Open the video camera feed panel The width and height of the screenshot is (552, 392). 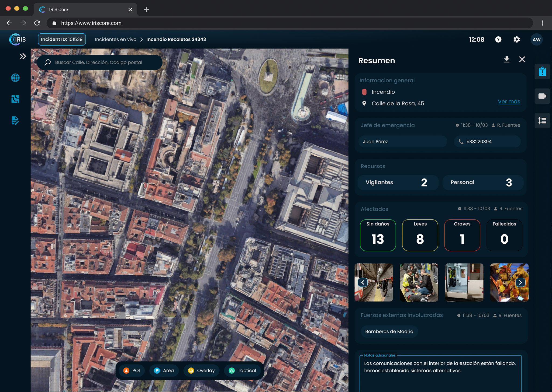[x=542, y=96]
